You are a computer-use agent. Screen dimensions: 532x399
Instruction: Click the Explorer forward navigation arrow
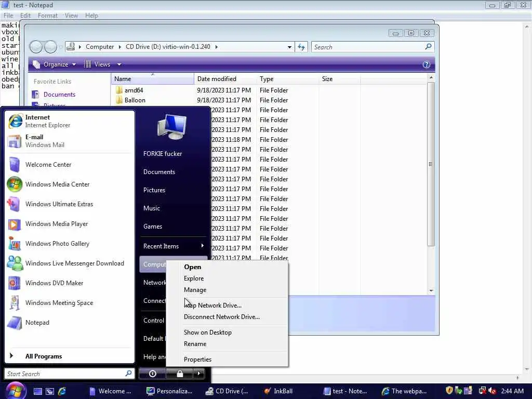click(50, 47)
